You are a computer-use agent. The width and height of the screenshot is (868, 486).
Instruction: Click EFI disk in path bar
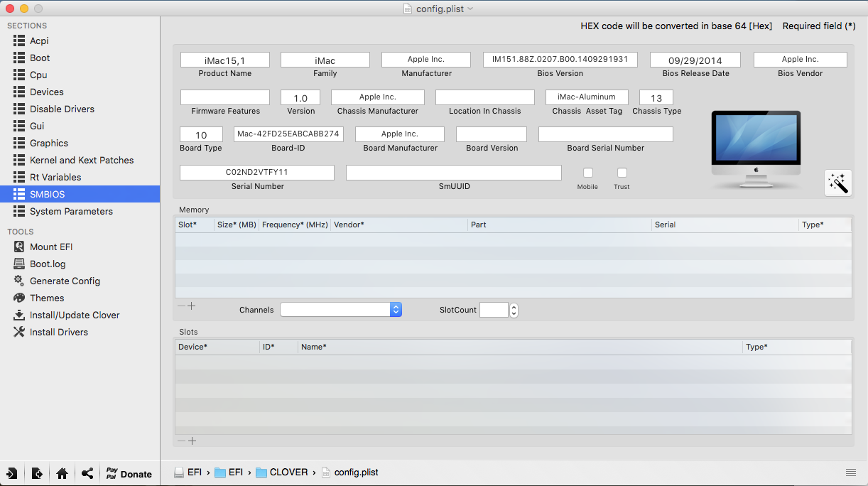tap(188, 472)
